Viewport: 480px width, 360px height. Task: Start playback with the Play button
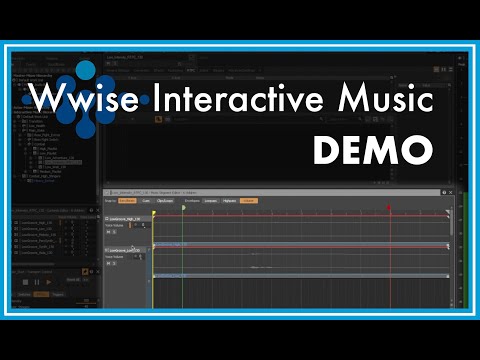[49, 282]
